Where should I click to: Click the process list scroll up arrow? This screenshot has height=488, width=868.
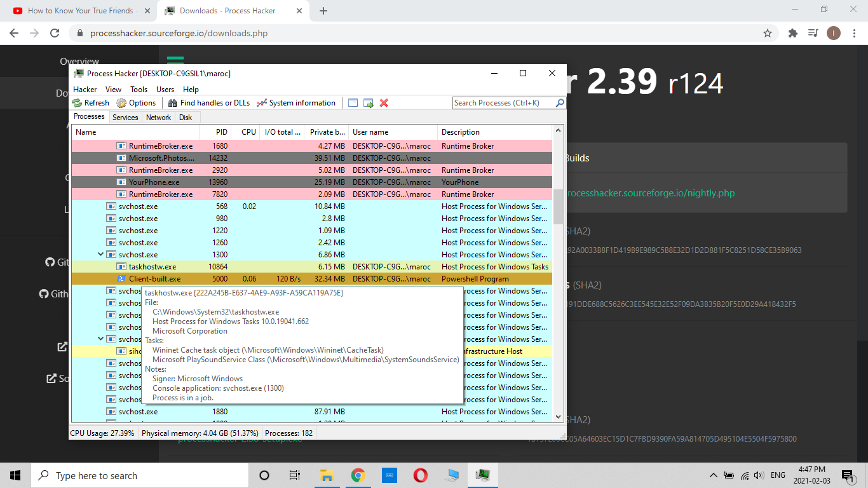pyautogui.click(x=559, y=132)
